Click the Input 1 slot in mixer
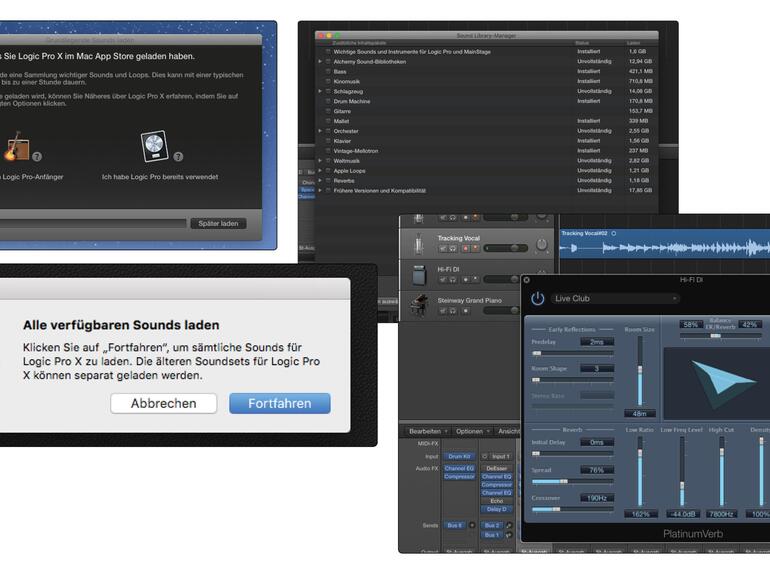 click(501, 456)
